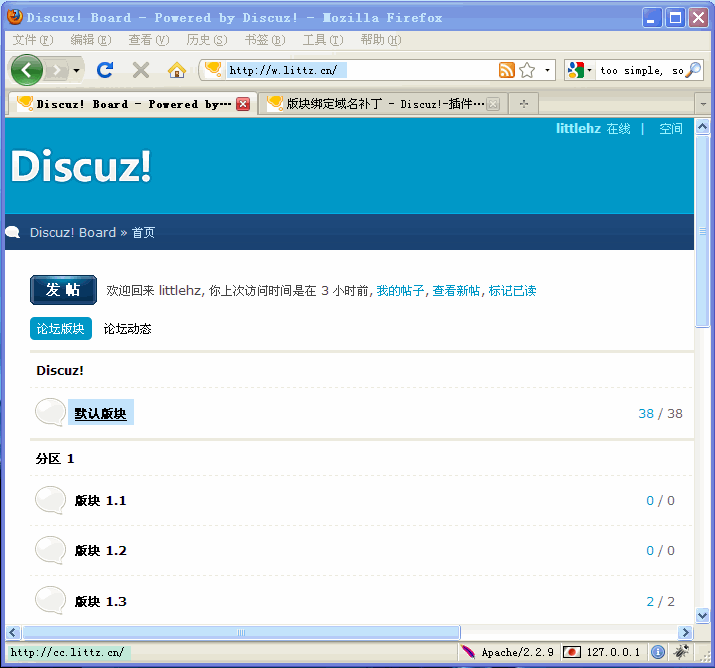
Task: Open forum 版块 1.2
Action: 100,551
